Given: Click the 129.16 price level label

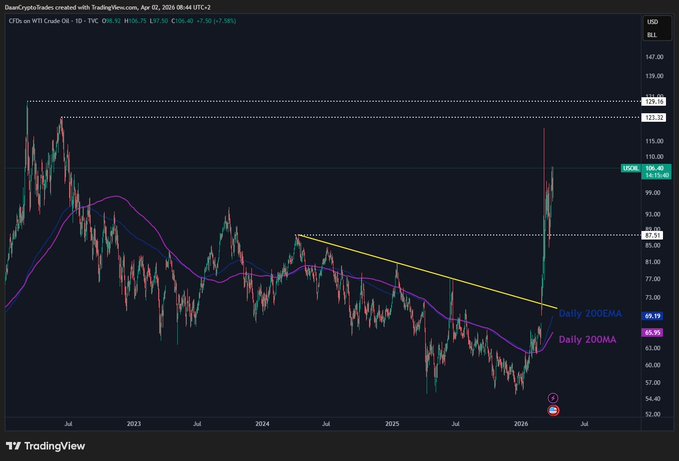Looking at the screenshot, I should pos(657,101).
